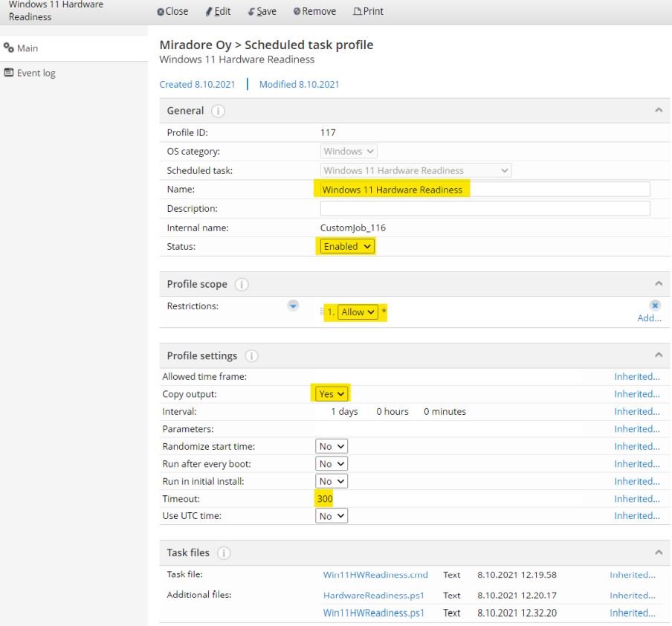Click the Profile settings info icon
The image size is (672, 626).
(251, 356)
